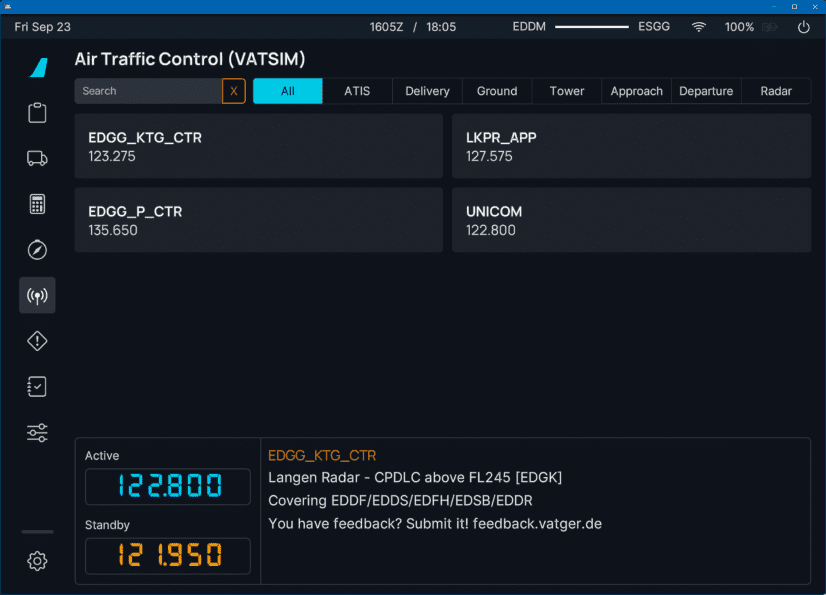Open the sliders presets page icon
826x595 pixels.
pyautogui.click(x=37, y=433)
